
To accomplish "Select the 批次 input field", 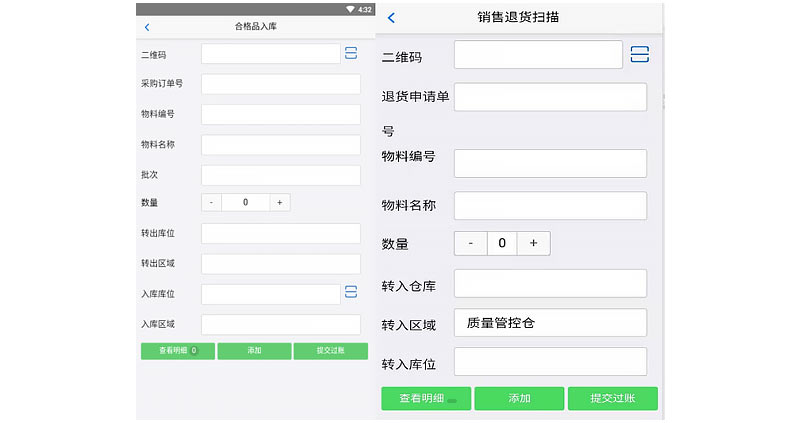I will tap(280, 175).
